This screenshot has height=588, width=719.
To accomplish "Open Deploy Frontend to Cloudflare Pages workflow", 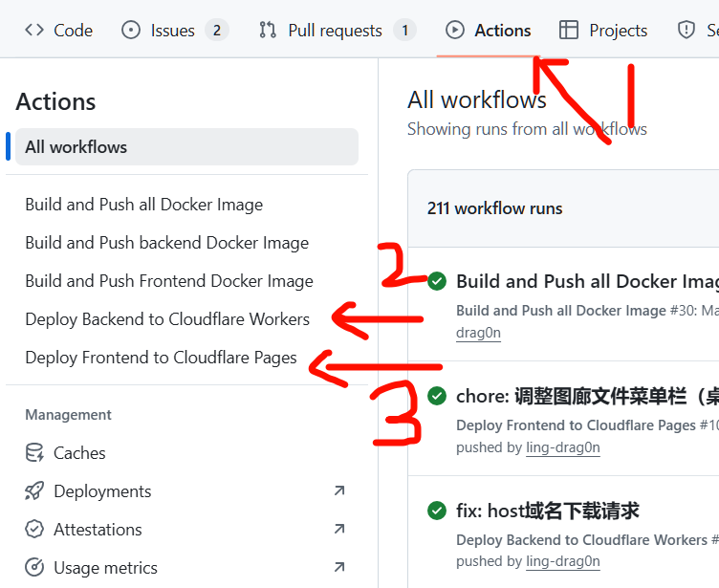I will point(161,358).
